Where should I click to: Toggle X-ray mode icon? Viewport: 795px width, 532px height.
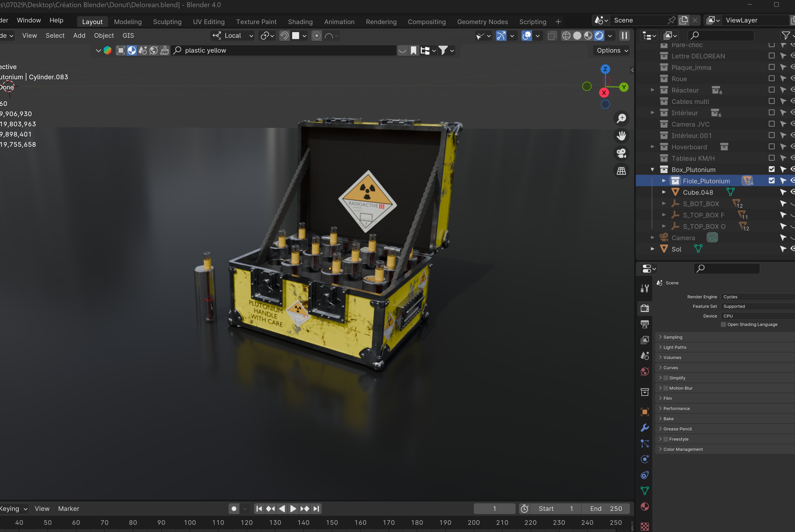coord(552,36)
